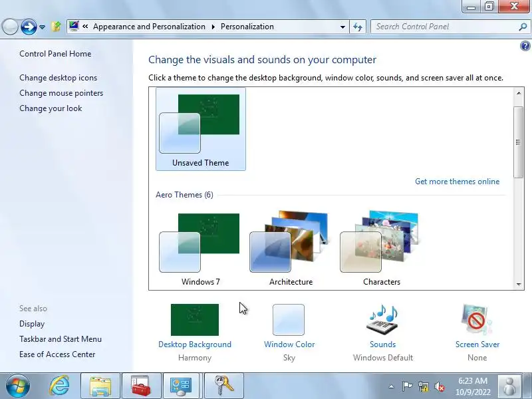The width and height of the screenshot is (532, 399).
Task: Click the magnifier search icon
Action: 523,27
